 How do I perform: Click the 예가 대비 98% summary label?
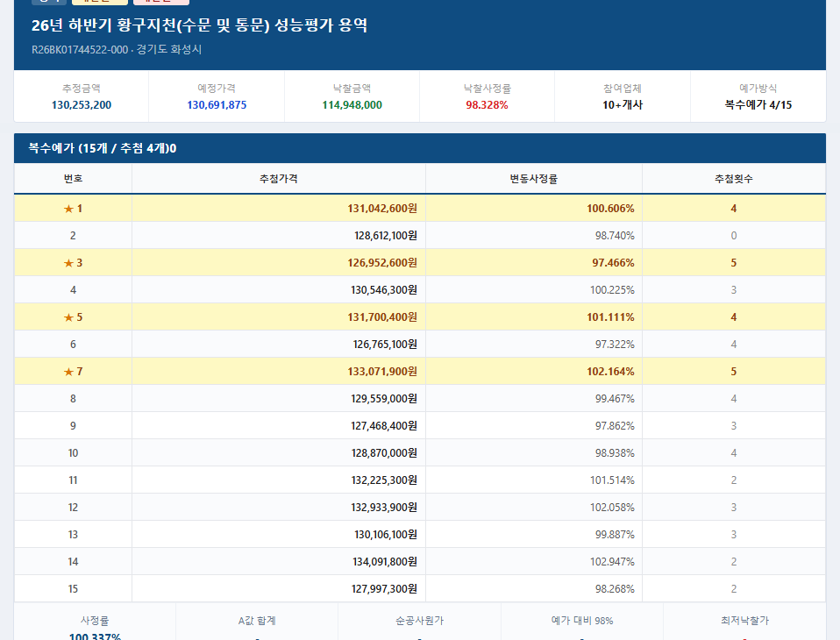(x=582, y=621)
